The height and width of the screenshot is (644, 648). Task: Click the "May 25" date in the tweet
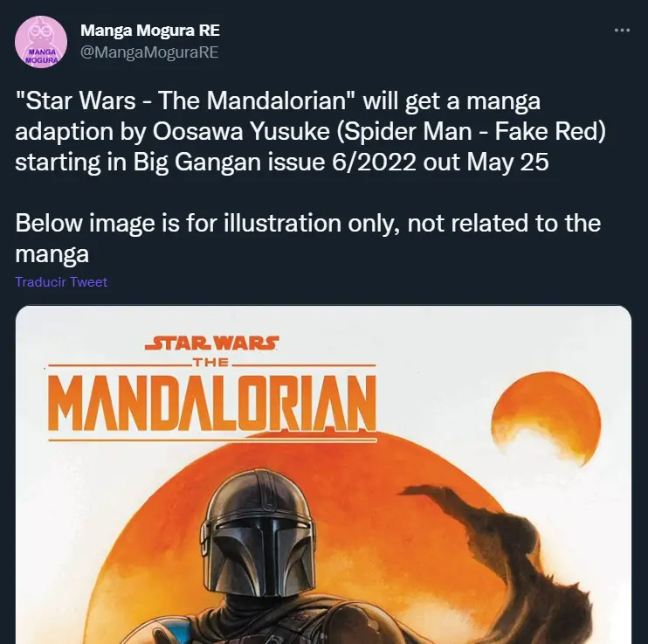pos(507,162)
